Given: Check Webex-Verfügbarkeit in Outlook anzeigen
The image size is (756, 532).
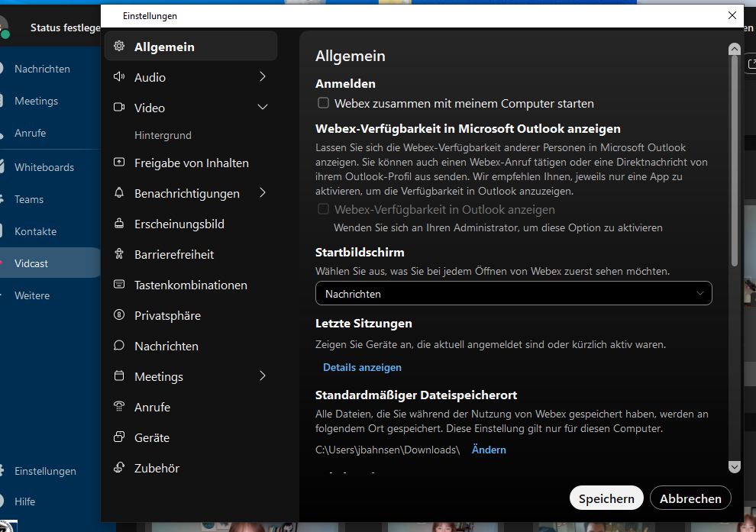Looking at the screenshot, I should pos(323,209).
